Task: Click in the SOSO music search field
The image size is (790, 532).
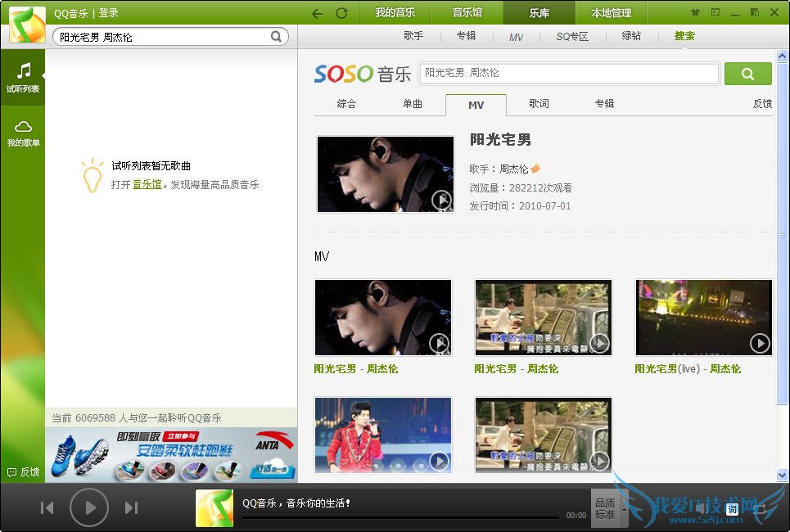Action: click(569, 73)
